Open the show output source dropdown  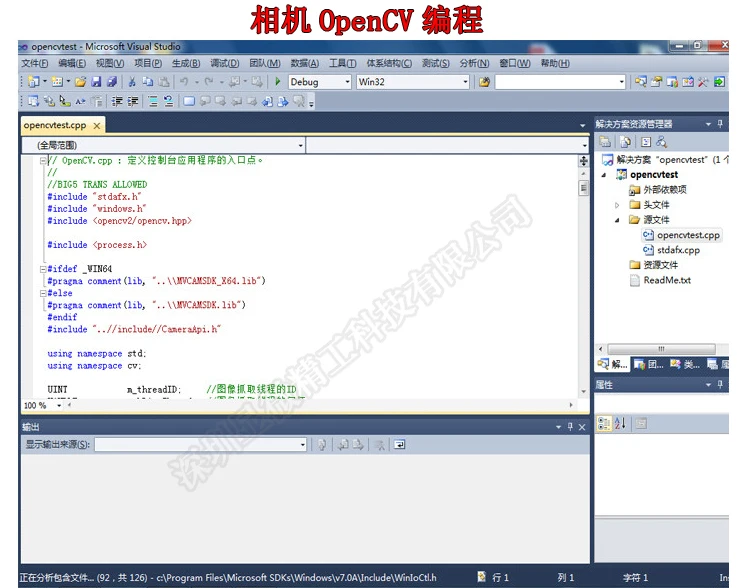(303, 445)
